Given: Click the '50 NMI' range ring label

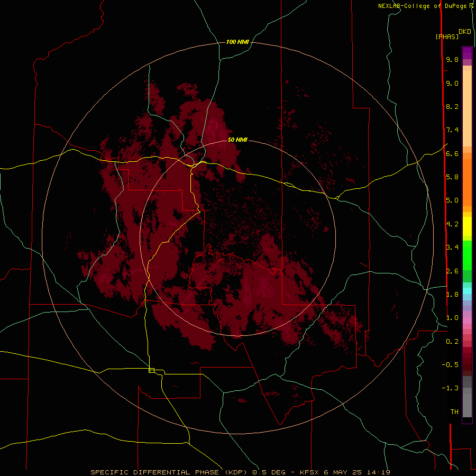Looking at the screenshot, I should click(x=237, y=140).
